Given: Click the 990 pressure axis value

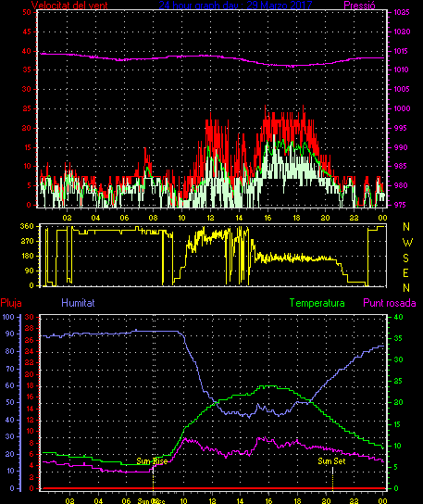Looking at the screenshot, I should pyautogui.click(x=400, y=147).
